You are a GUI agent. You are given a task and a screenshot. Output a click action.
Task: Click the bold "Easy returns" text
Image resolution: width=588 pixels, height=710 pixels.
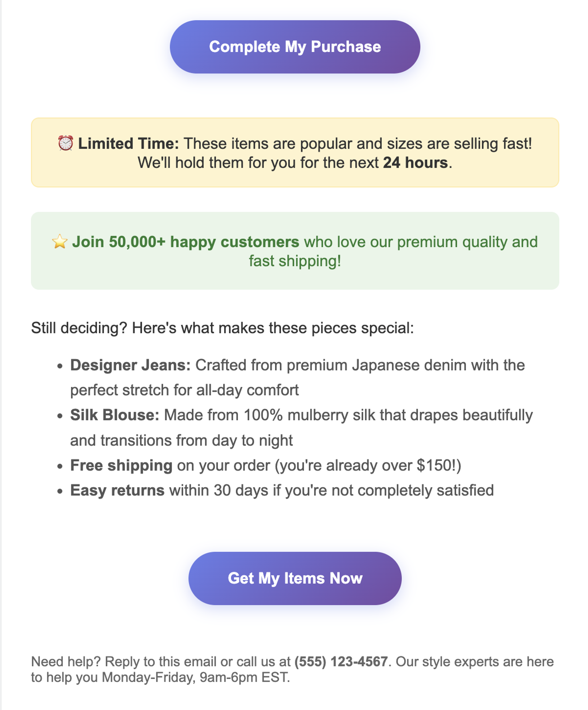click(117, 490)
